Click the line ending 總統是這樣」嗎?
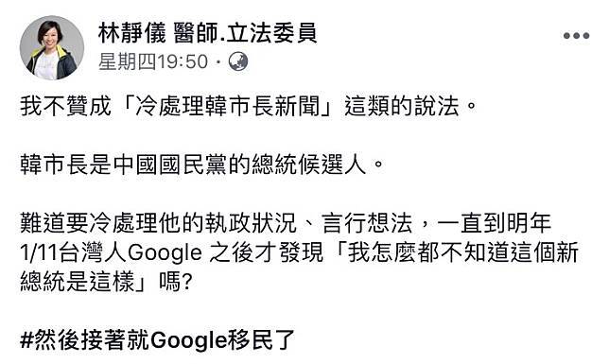This screenshot has width=609, height=364. pyautogui.click(x=106, y=281)
